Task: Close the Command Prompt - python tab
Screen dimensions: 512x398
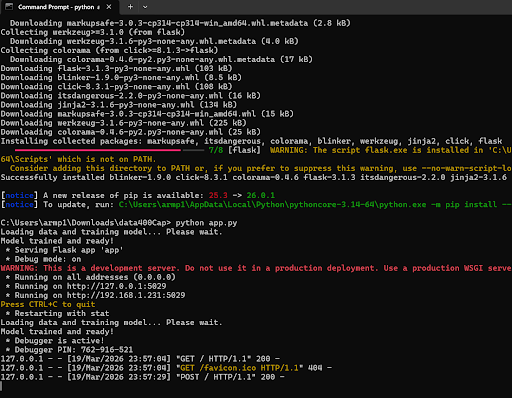Action: click(x=109, y=7)
